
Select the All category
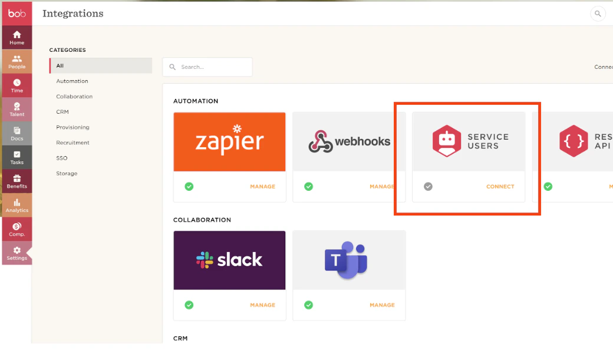pyautogui.click(x=100, y=65)
